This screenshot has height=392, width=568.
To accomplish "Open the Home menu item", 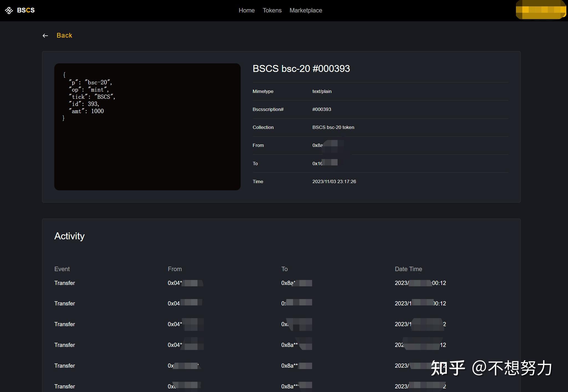I will tap(246, 11).
